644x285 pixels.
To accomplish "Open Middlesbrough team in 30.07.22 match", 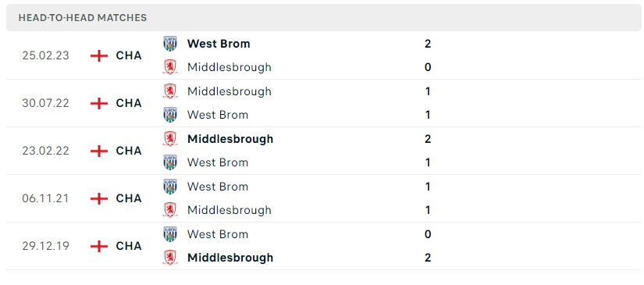I will (229, 91).
